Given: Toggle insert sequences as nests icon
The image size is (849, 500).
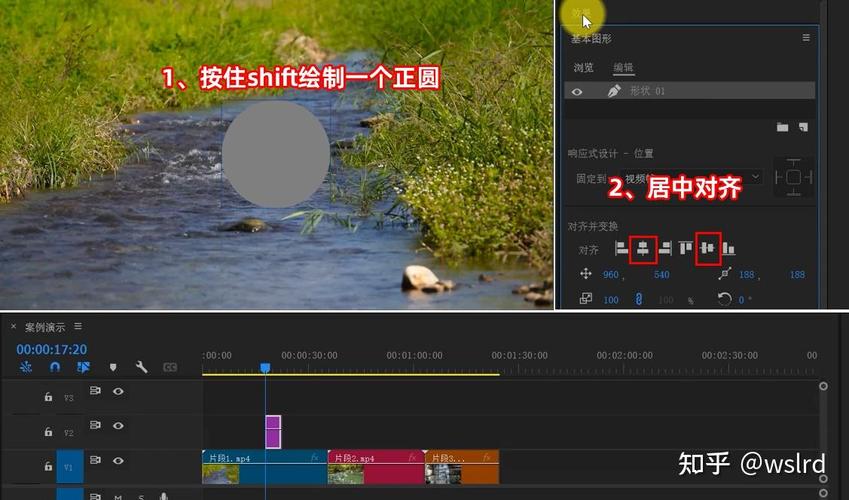Looking at the screenshot, I should pos(25,367).
